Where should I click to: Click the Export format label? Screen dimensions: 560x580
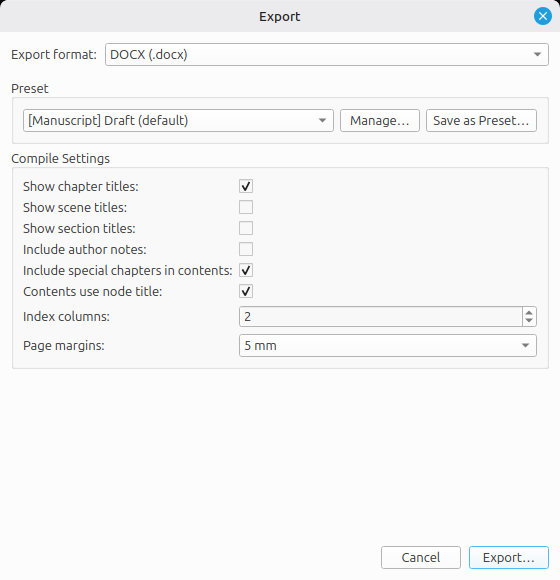(x=54, y=55)
